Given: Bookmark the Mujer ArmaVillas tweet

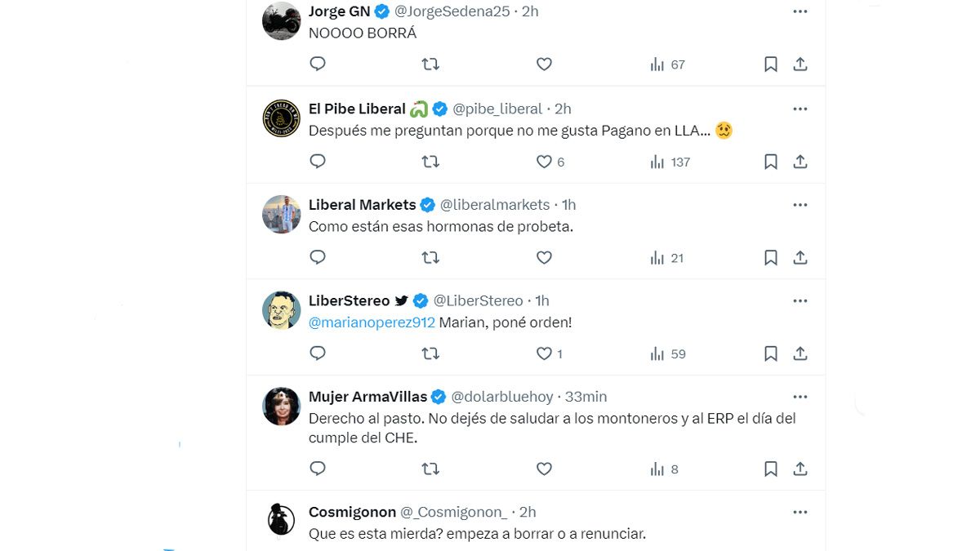Looking at the screenshot, I should 770,469.
